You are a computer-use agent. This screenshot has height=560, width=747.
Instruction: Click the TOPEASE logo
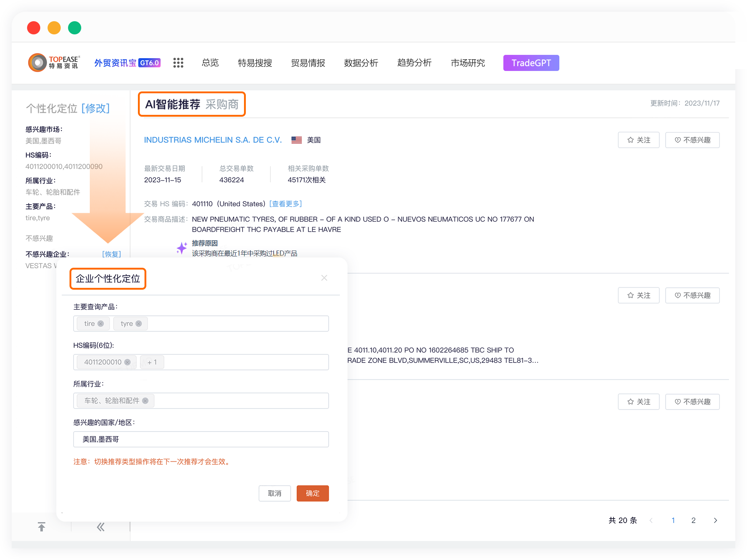54,63
